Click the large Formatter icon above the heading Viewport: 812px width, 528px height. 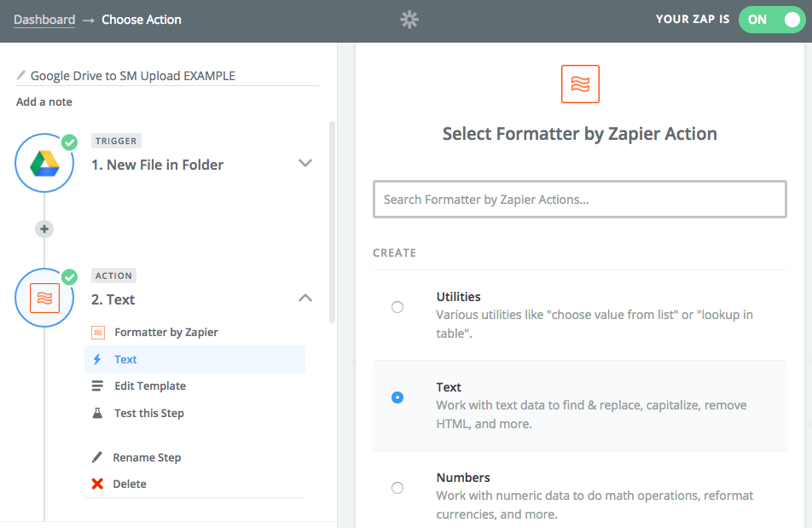coord(580,84)
